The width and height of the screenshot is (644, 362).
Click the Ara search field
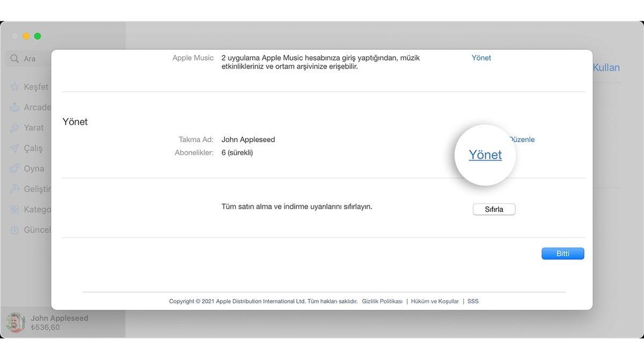[x=32, y=58]
